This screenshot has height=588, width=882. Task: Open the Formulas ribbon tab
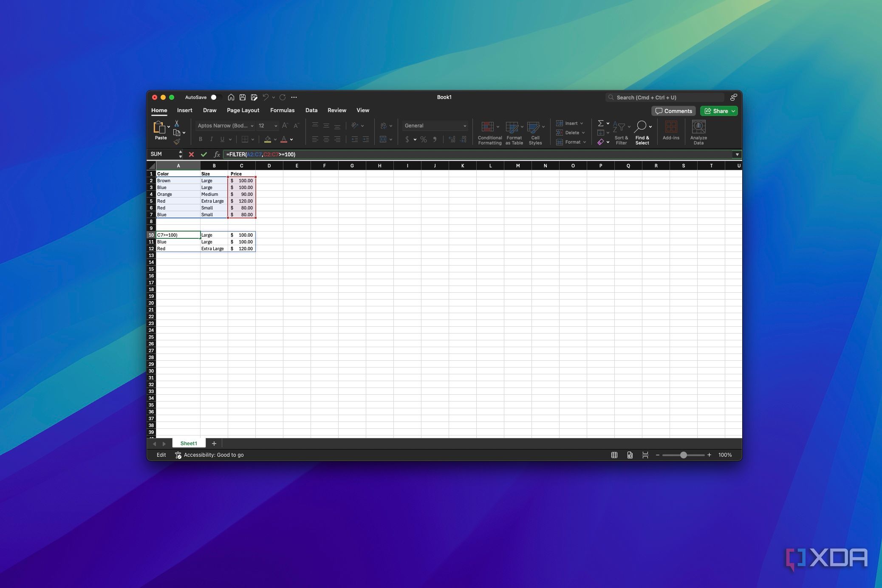tap(282, 110)
